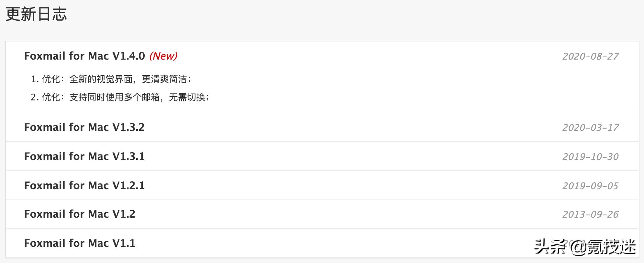
Task: Click the 2019-09-05 release date
Action: 590,186
